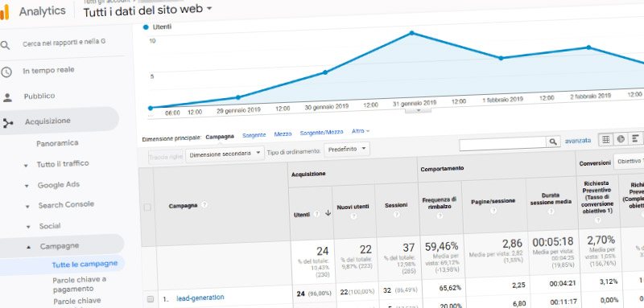Image resolution: width=644 pixels, height=308 pixels.
Task: Select Sorgente primary dimension
Action: coord(254,135)
